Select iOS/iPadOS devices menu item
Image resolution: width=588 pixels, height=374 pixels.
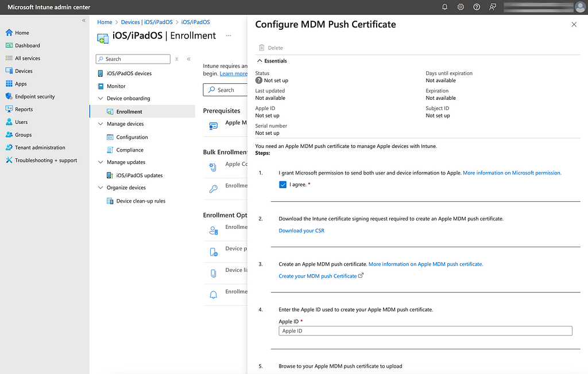[129, 73]
